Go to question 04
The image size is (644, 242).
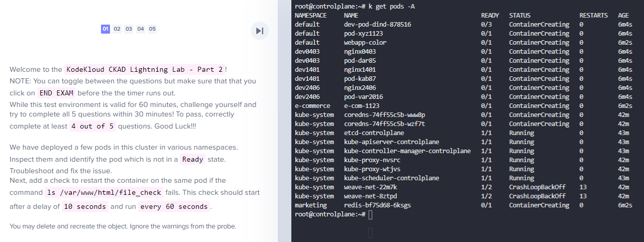click(x=141, y=29)
